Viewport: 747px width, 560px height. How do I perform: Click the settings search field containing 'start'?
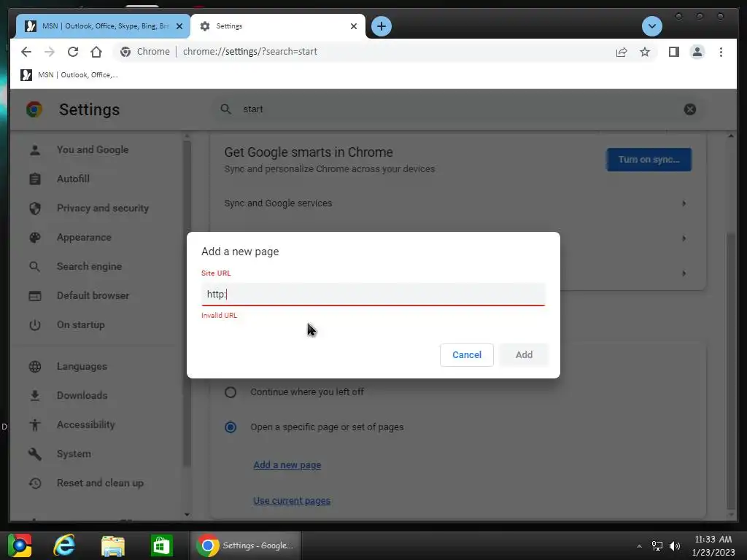457,109
